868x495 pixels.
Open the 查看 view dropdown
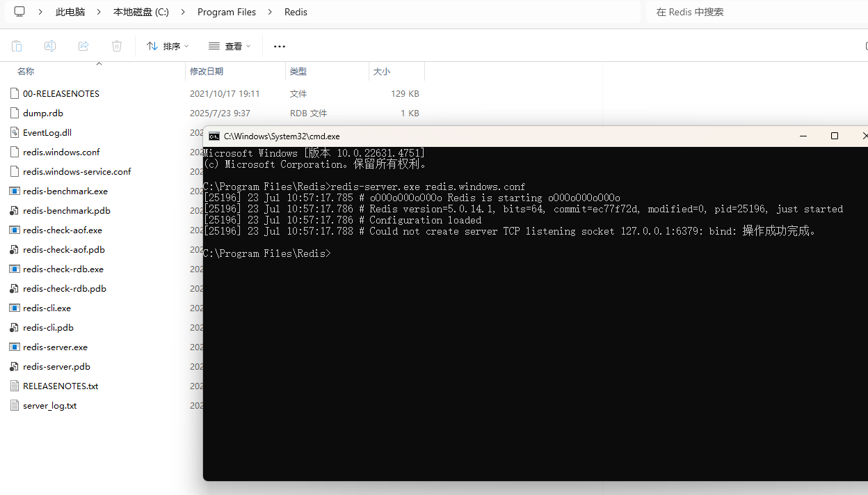230,46
